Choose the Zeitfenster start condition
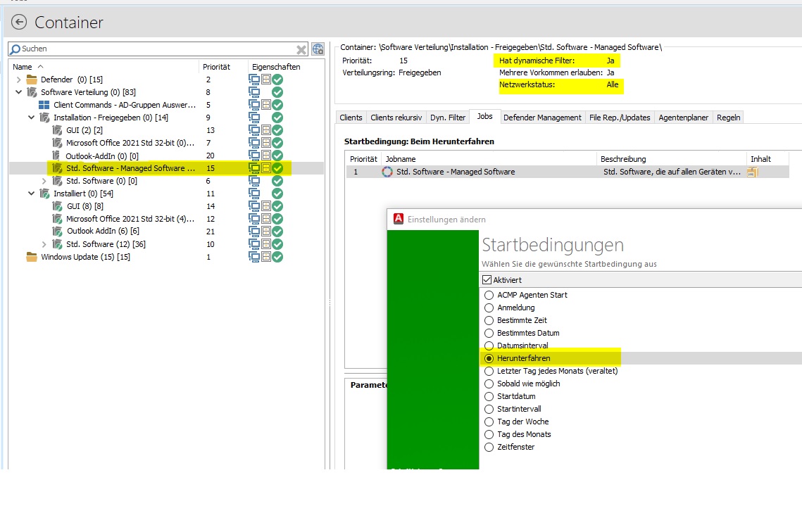 pyautogui.click(x=489, y=447)
